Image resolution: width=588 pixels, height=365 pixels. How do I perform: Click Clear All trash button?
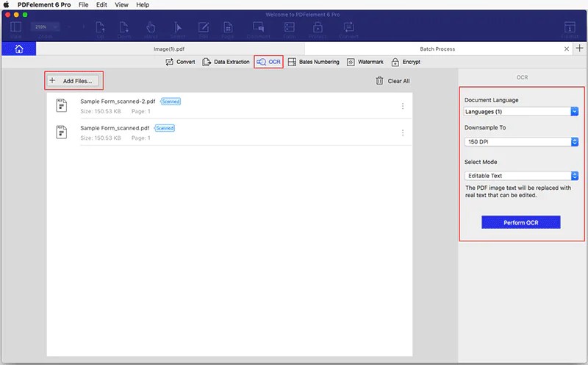(392, 81)
